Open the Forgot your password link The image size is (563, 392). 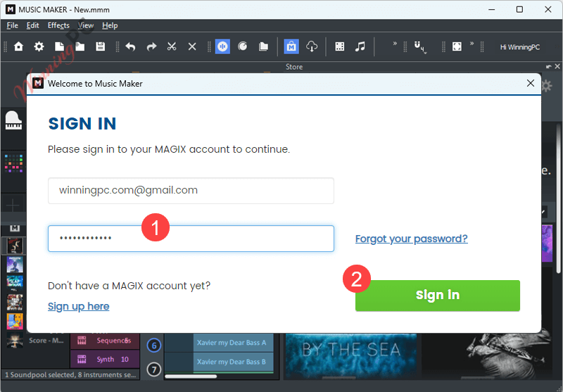(x=412, y=239)
